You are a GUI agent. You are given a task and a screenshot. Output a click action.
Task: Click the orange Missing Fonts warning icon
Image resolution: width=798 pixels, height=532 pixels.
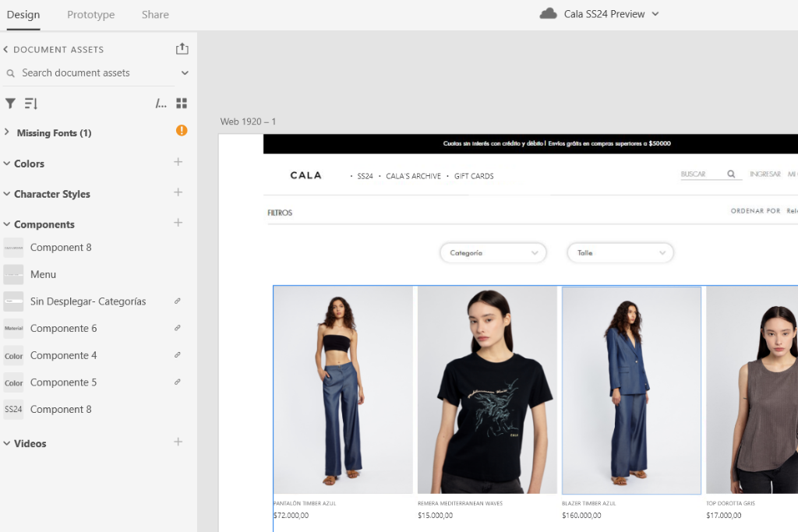click(x=182, y=131)
